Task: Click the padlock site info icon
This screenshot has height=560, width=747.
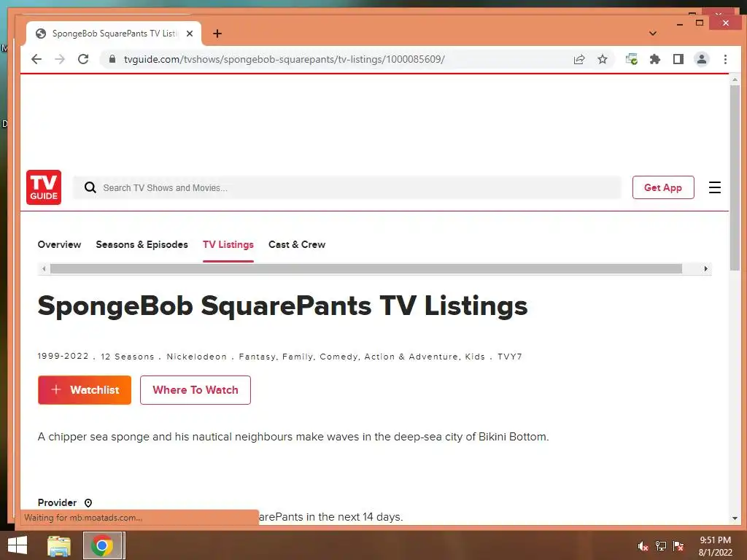Action: point(112,59)
